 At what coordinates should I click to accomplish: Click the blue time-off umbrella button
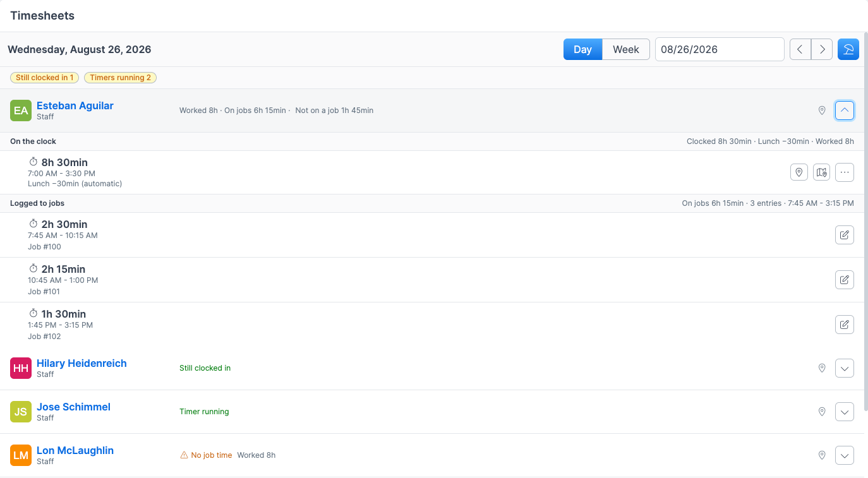pos(848,49)
